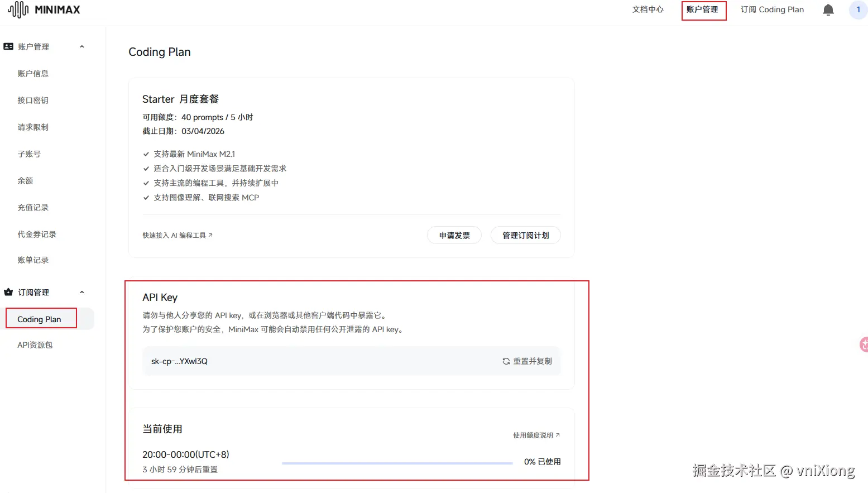
Task: Select 账户管理 in the top navigation
Action: point(702,9)
